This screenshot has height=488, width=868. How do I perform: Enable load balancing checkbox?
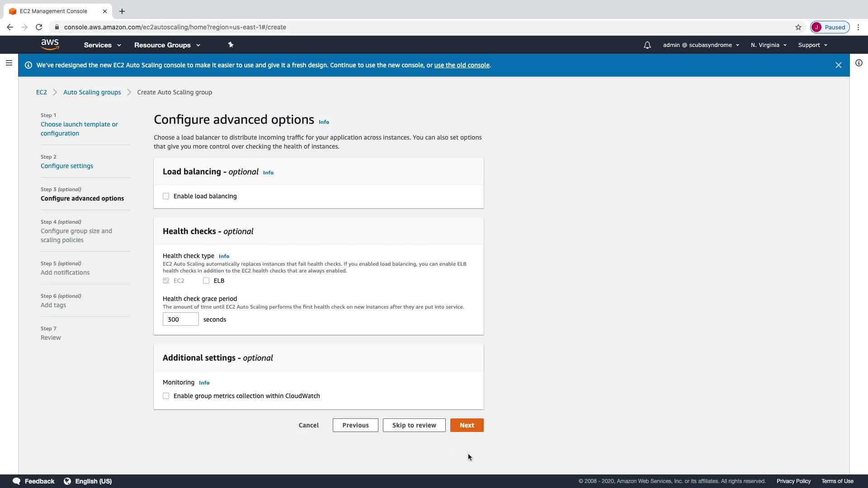click(x=166, y=196)
